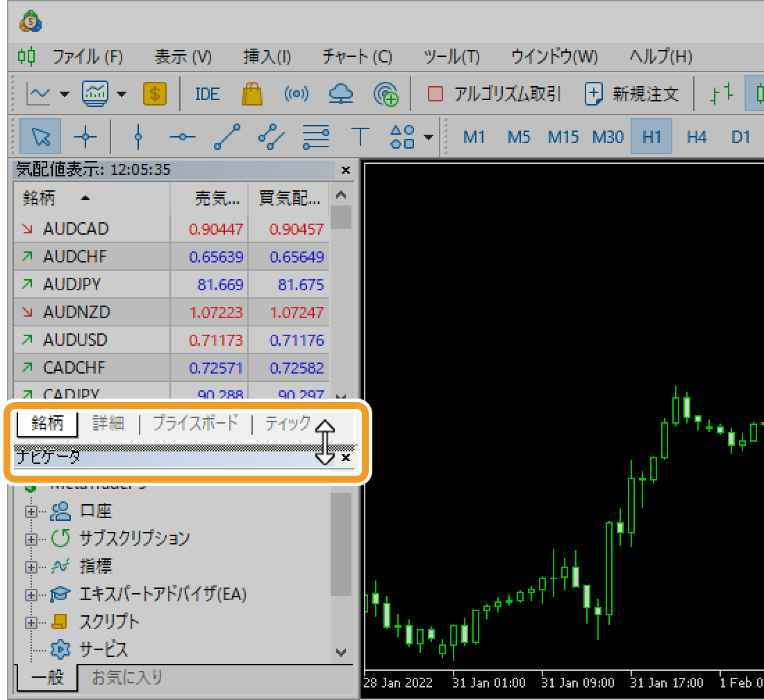Select the vertical line drawing tool
Image resolution: width=764 pixels, height=700 pixels.
click(138, 137)
